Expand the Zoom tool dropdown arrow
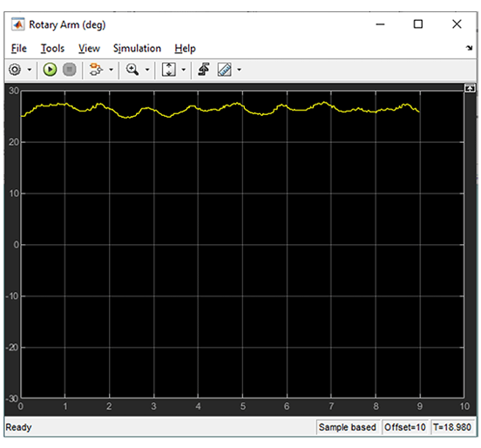Image resolution: width=481 pixels, height=448 pixels. [x=147, y=70]
